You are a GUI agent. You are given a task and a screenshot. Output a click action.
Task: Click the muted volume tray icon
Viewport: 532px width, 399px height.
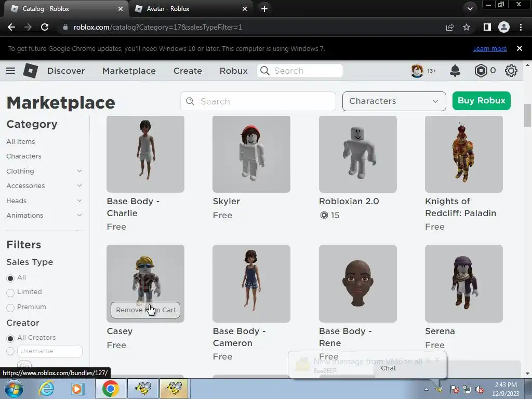pos(480,390)
